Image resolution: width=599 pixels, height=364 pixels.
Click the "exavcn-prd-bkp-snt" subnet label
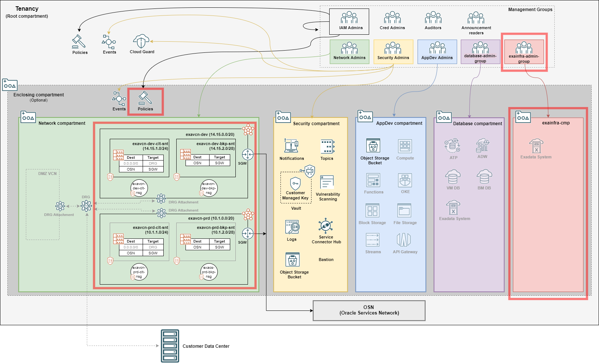[216, 227]
